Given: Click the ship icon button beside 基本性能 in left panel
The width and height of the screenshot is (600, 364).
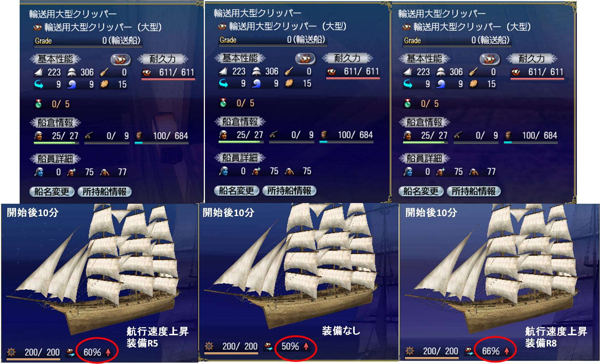Looking at the screenshot, I should [x=120, y=60].
